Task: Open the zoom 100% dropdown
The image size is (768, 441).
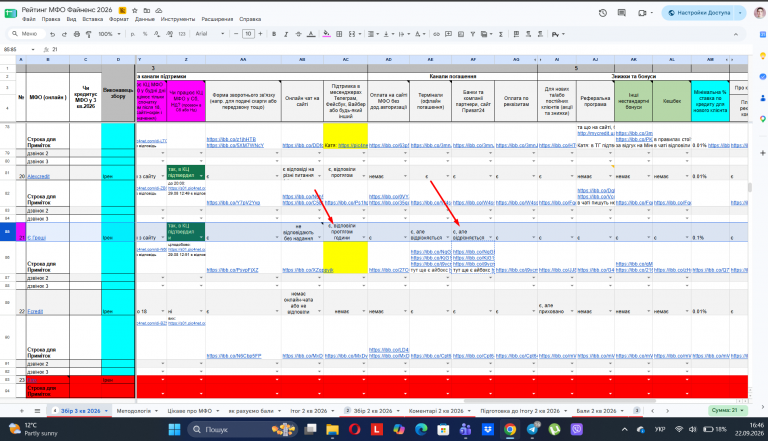Action: pos(109,34)
